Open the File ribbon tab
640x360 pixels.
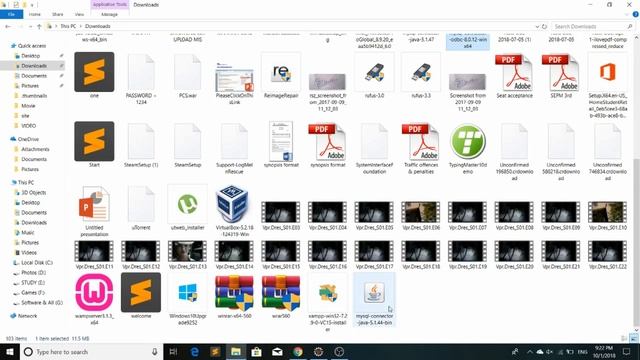point(11,14)
